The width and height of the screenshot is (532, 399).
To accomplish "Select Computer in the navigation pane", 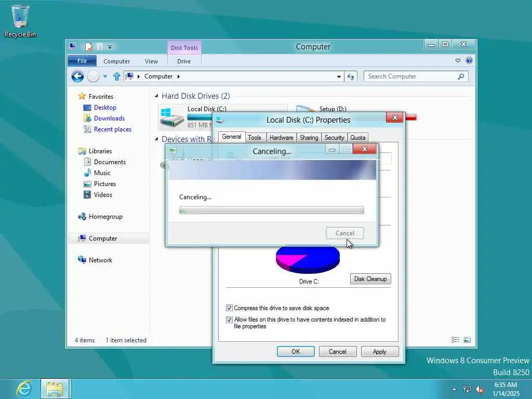I will pyautogui.click(x=103, y=238).
